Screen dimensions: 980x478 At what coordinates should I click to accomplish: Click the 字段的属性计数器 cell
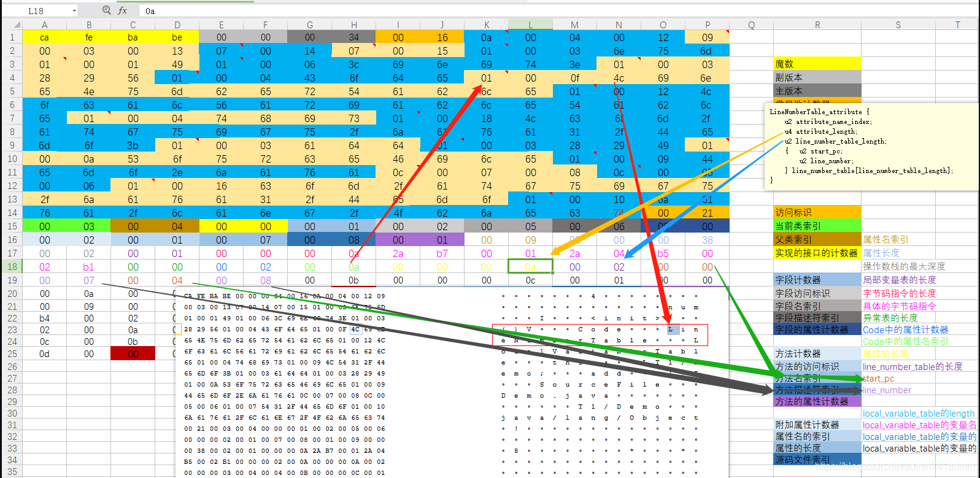click(x=817, y=330)
